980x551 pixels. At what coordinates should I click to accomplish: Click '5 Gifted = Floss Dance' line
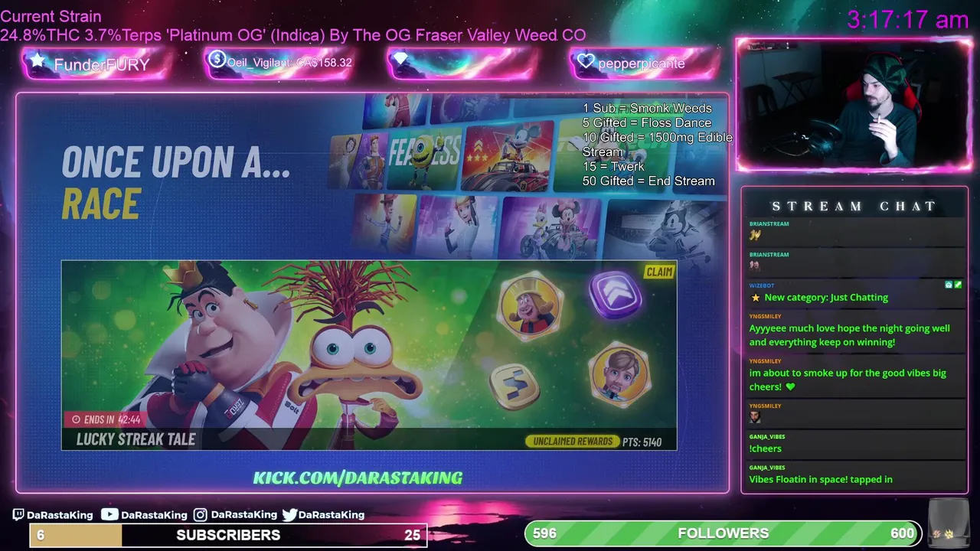tap(647, 122)
